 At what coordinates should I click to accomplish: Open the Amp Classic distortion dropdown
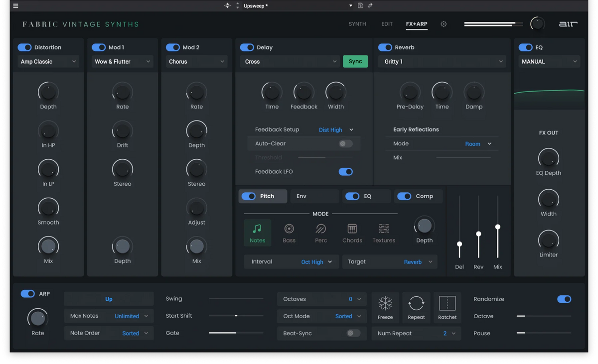[48, 62]
